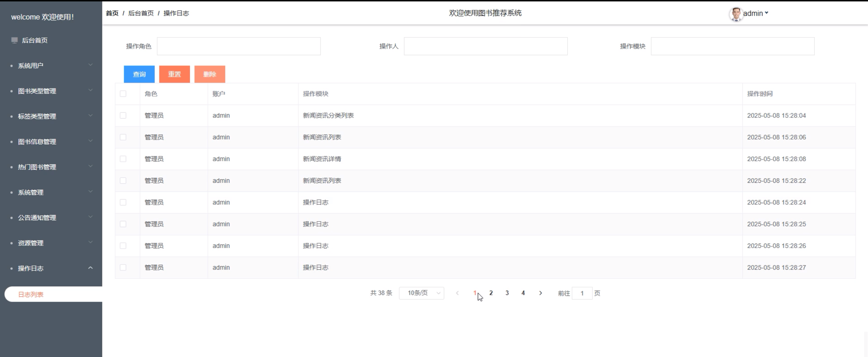The image size is (868, 357).
Task: Open the 公告通知管理 sidebar menu
Action: (37, 218)
